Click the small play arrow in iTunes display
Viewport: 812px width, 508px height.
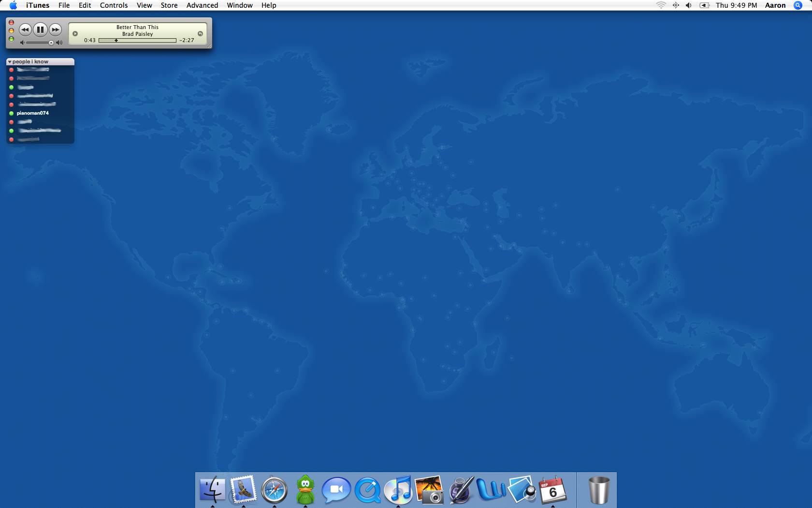pyautogui.click(x=75, y=33)
